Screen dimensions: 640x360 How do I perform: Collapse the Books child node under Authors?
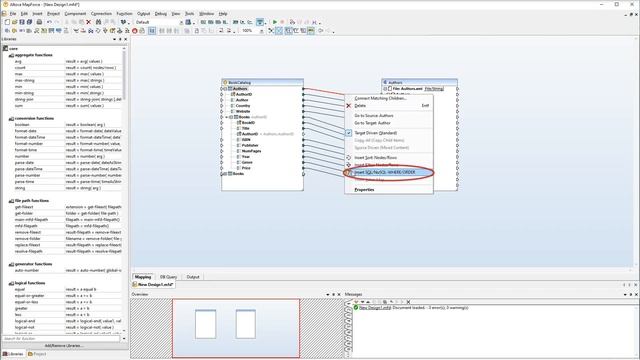[231, 117]
